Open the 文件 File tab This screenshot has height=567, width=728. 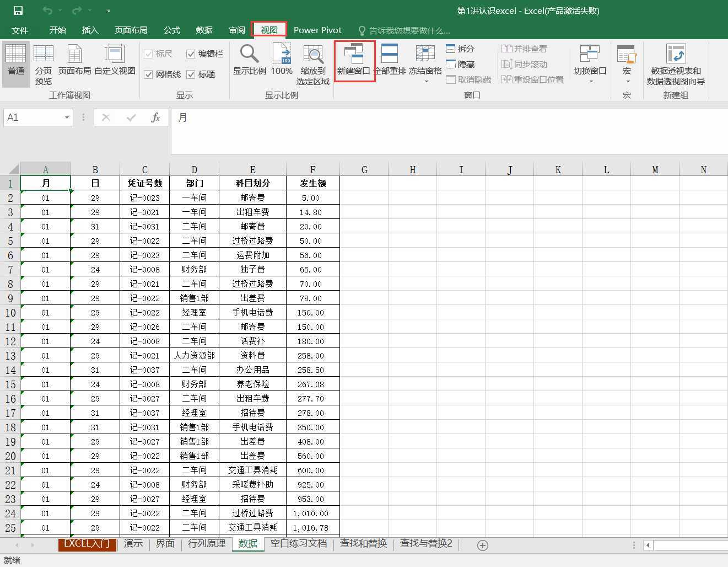tap(20, 30)
